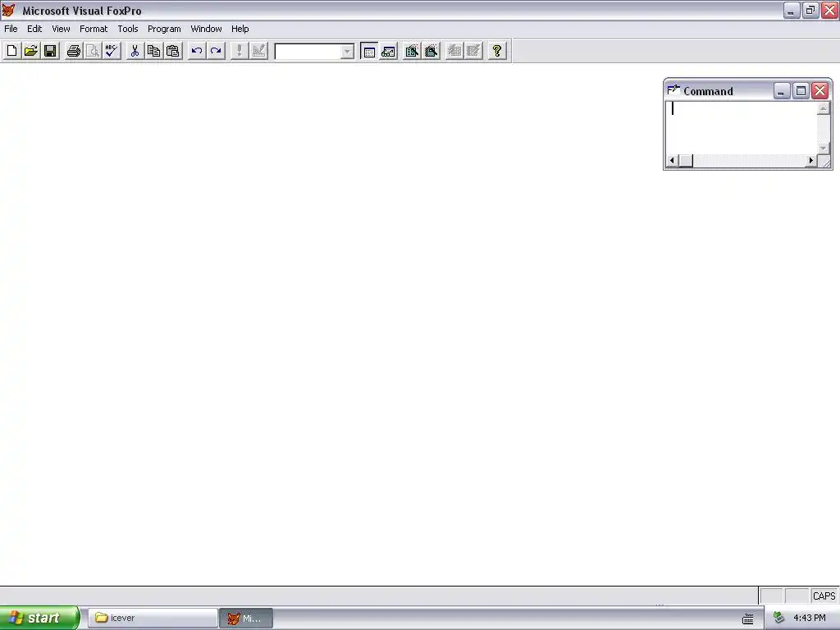The image size is (840, 630).
Task: Click the Cut scissors icon
Action: (x=135, y=51)
